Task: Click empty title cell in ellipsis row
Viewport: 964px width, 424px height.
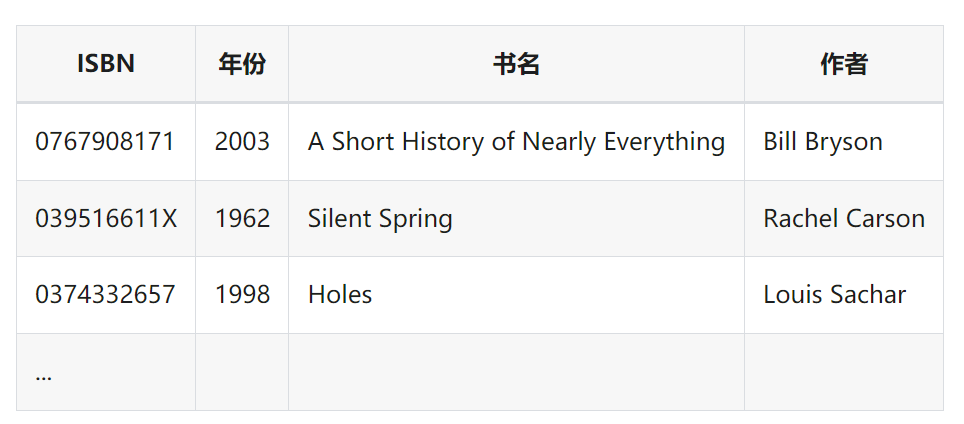Action: pyautogui.click(x=516, y=372)
